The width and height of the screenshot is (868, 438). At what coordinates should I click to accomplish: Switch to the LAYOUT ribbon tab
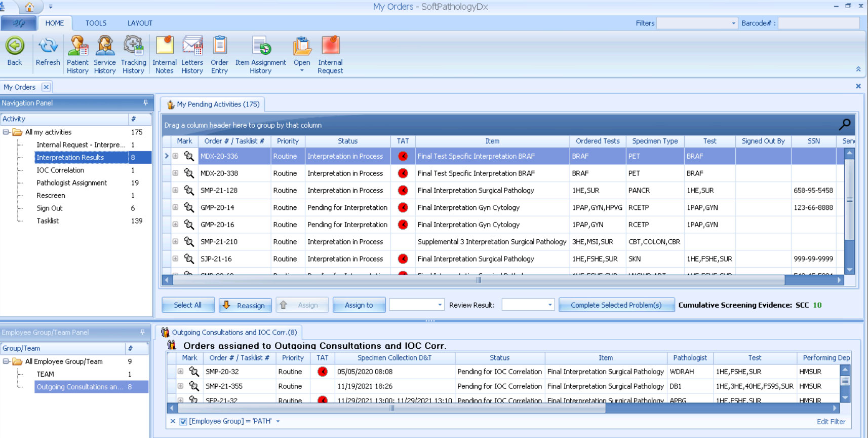140,23
